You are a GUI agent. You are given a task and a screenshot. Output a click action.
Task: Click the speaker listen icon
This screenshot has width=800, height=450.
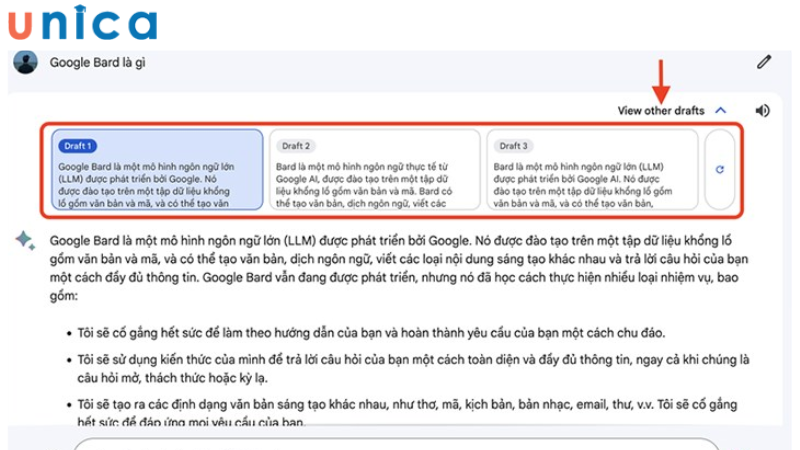(x=763, y=111)
